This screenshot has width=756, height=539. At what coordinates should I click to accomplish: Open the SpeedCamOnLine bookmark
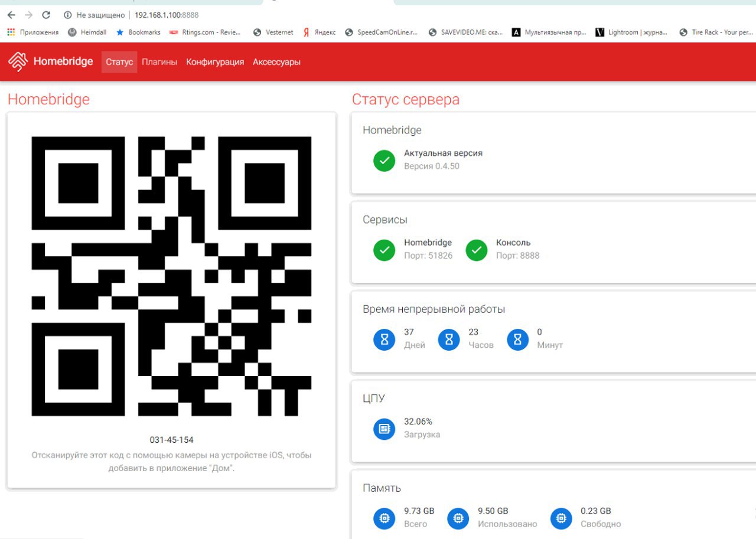pos(382,32)
